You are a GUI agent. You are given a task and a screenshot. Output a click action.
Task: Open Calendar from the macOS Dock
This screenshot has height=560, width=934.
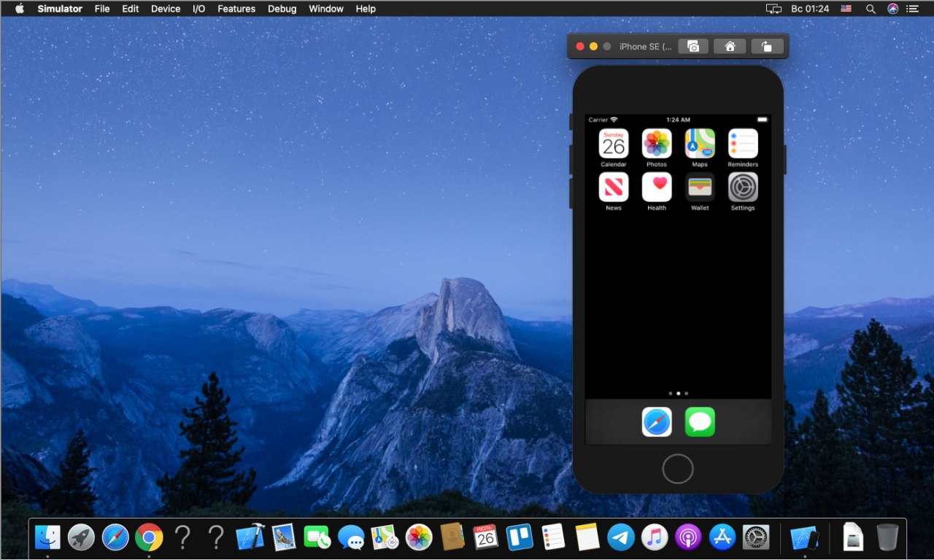tap(486, 538)
